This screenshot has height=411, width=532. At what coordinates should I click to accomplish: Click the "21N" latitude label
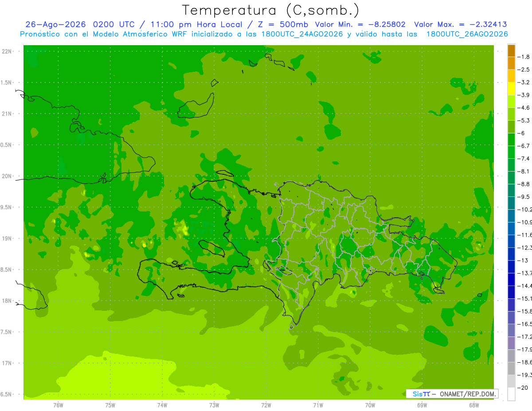[8, 114]
